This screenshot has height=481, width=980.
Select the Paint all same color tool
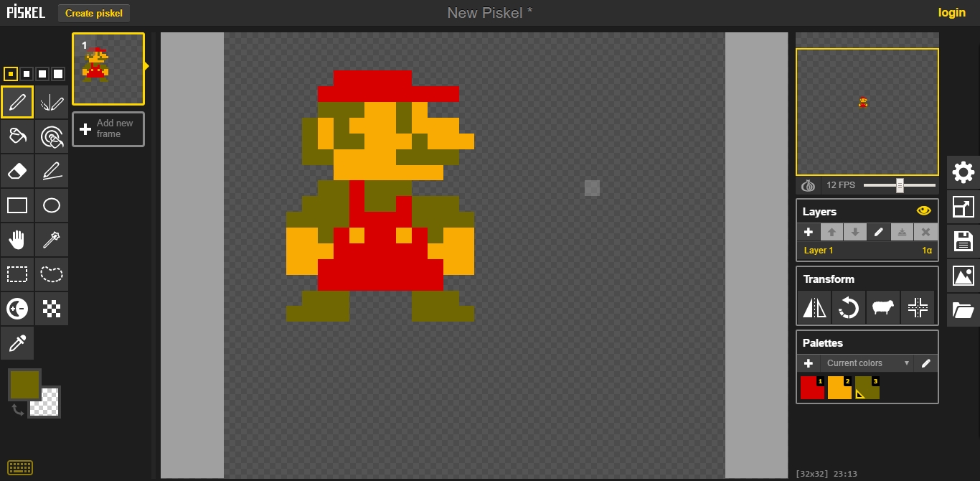52,136
